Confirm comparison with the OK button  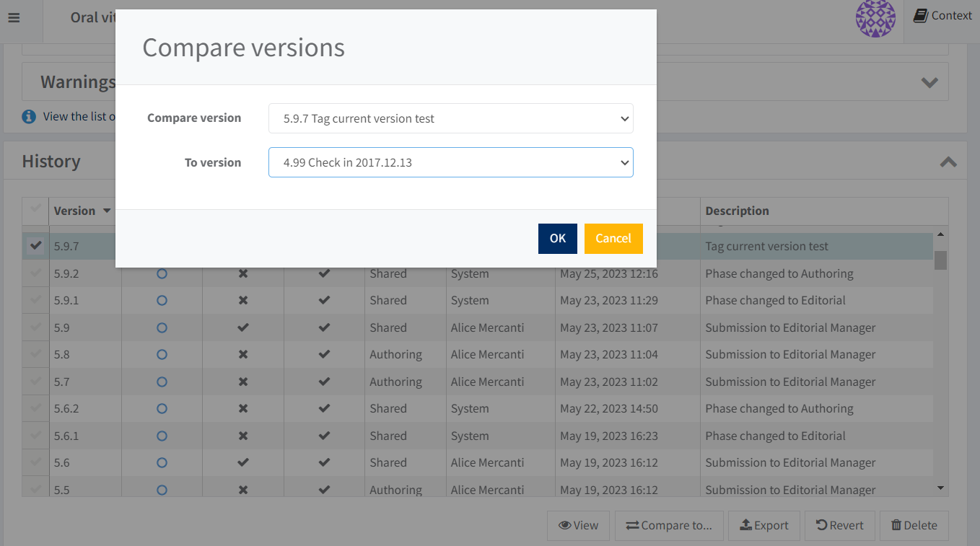[557, 239]
